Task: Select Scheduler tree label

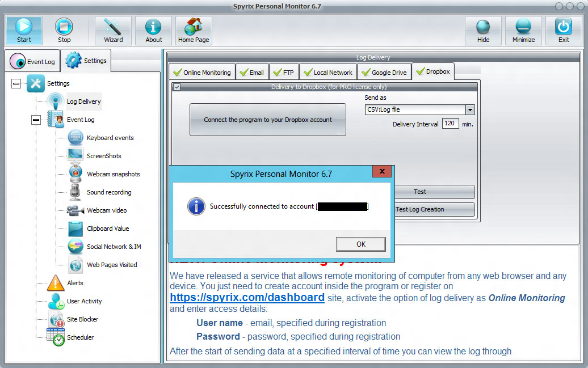Action: [x=80, y=337]
